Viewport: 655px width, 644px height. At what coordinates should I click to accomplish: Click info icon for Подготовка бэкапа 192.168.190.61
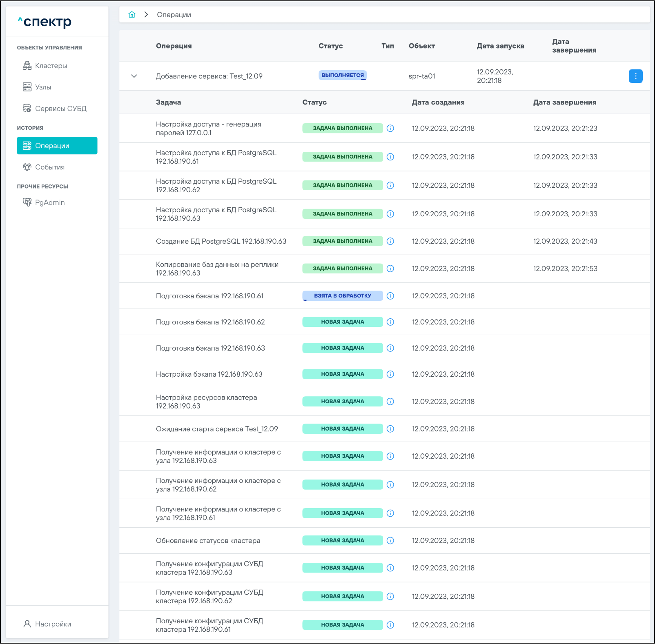(x=390, y=296)
